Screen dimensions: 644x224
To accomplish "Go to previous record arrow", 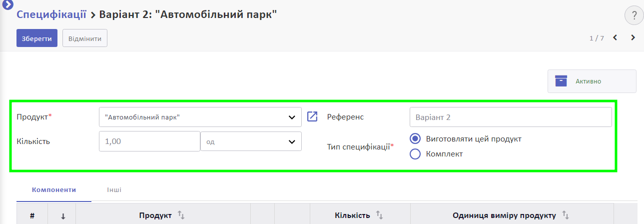I will click(615, 37).
